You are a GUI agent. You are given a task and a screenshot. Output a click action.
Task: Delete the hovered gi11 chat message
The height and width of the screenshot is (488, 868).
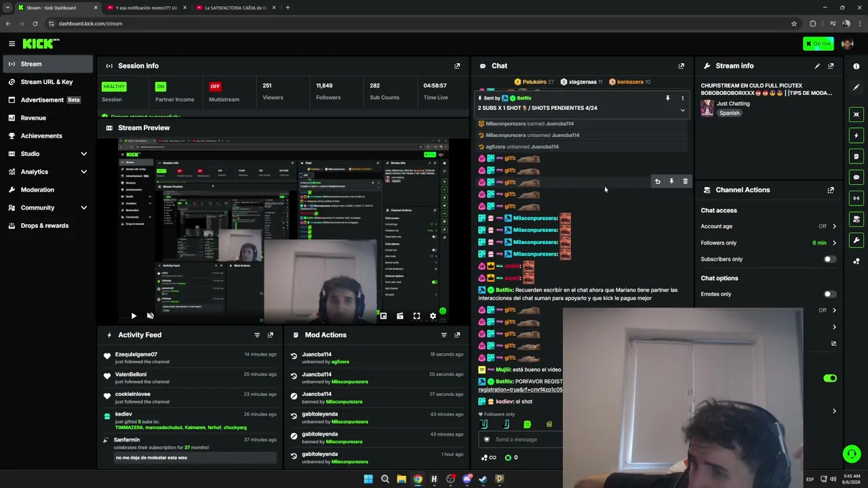click(685, 182)
